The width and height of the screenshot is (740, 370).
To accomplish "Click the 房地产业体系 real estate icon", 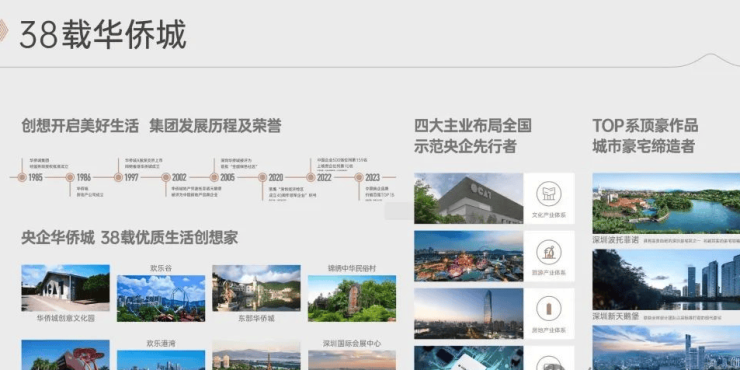I will (x=549, y=309).
